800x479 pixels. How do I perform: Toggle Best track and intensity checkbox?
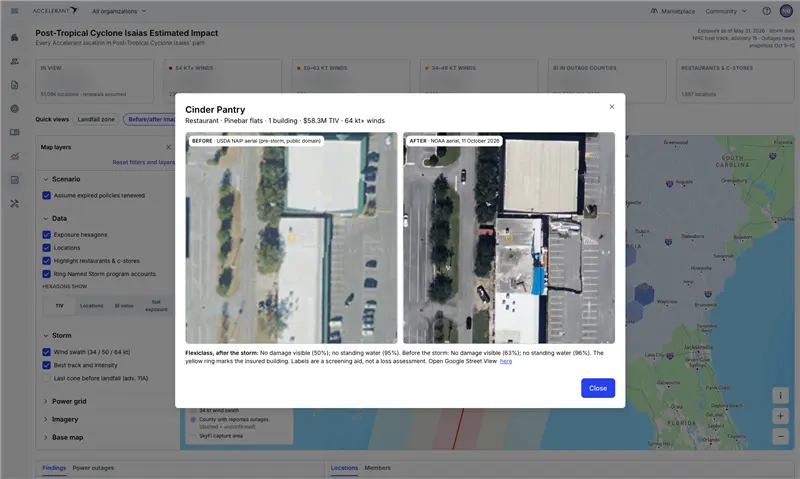pyautogui.click(x=46, y=365)
